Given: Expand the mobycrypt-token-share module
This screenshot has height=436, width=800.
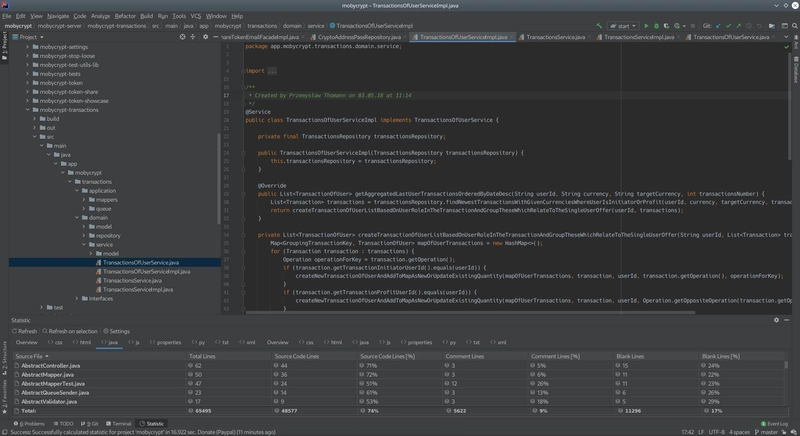Looking at the screenshot, I should click(x=28, y=92).
